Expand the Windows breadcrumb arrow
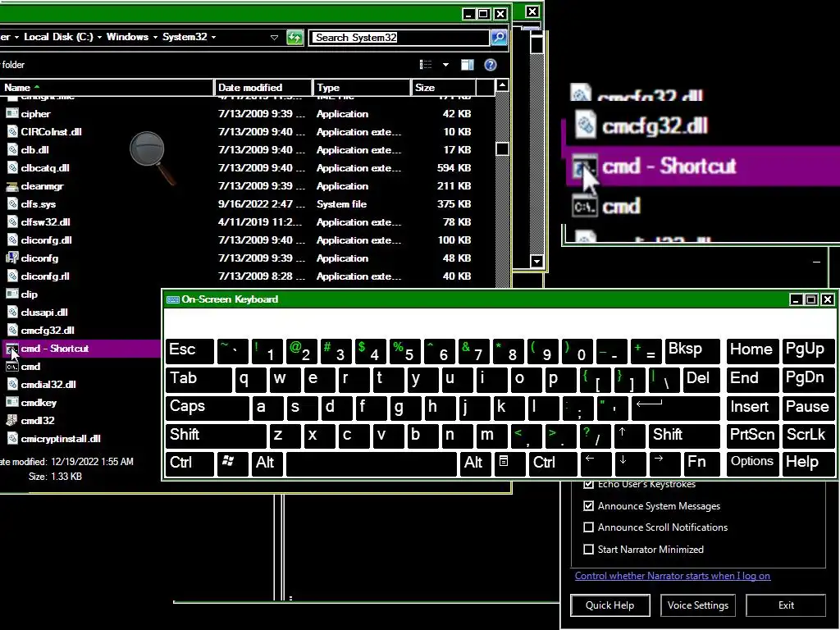 click(x=155, y=37)
